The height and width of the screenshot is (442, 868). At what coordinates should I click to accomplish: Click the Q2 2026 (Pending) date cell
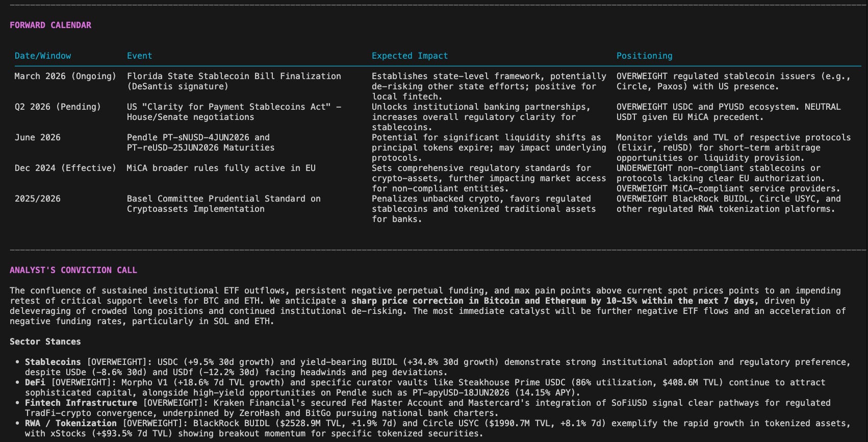coord(58,107)
